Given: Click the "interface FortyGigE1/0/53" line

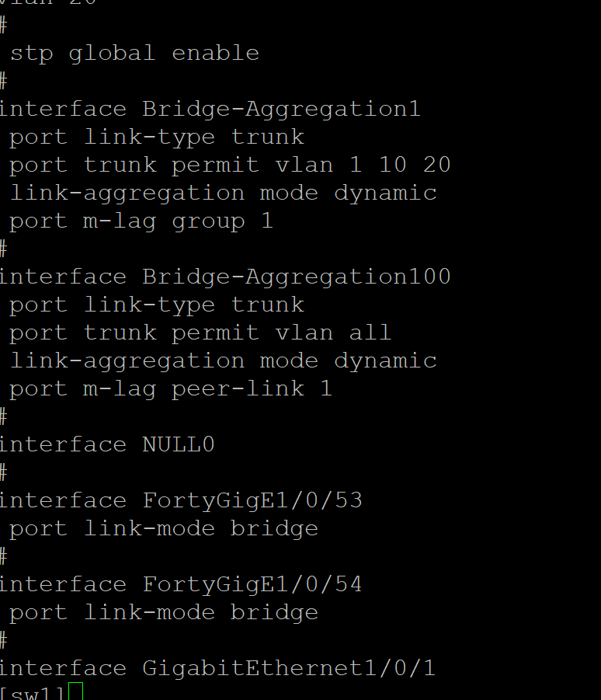Looking at the screenshot, I should (x=180, y=500).
